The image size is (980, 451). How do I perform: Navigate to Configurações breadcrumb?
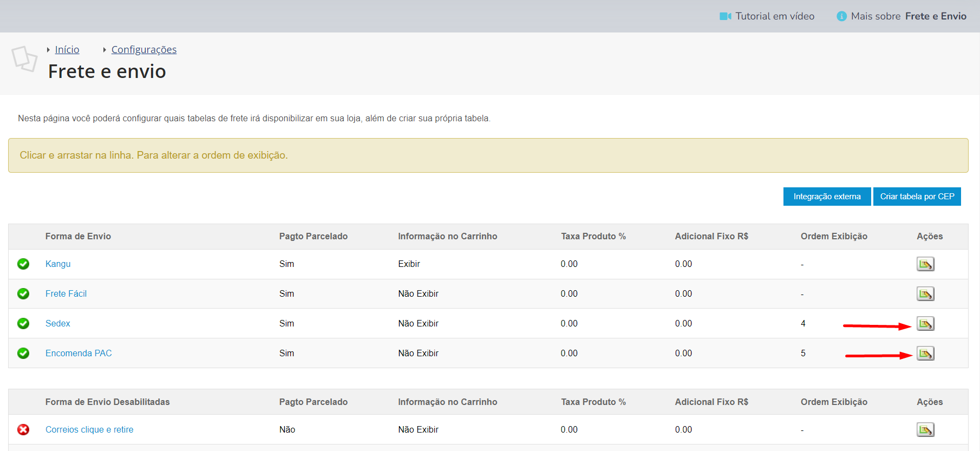(x=144, y=50)
